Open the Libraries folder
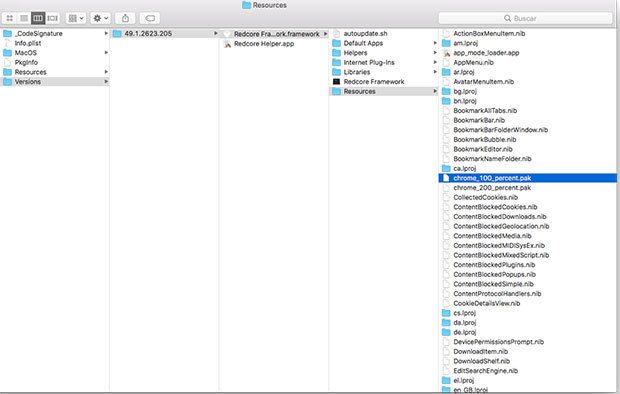This screenshot has width=620, height=394. pyautogui.click(x=384, y=72)
